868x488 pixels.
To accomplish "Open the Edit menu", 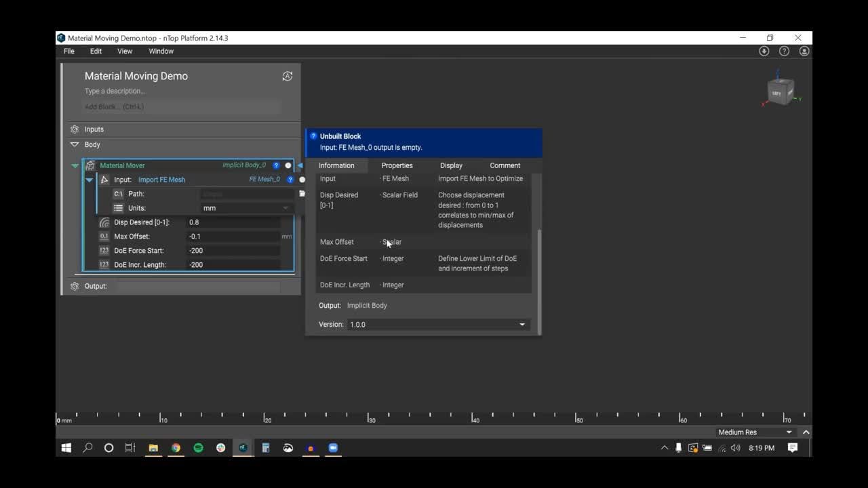I will 96,51.
